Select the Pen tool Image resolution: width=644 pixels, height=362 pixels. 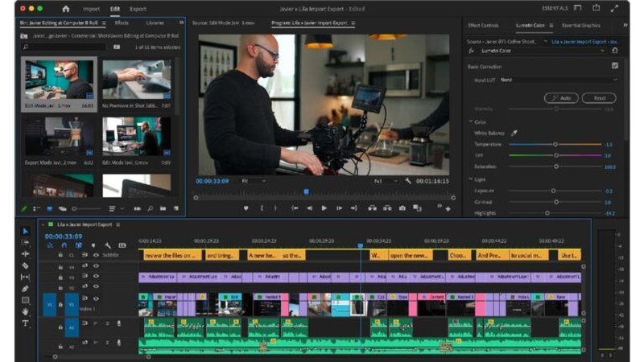[x=26, y=289]
